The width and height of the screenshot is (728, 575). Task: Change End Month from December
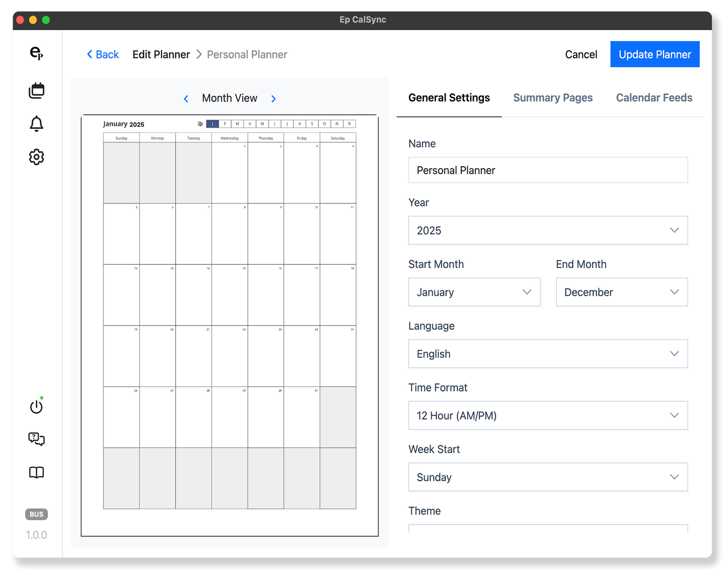point(622,292)
